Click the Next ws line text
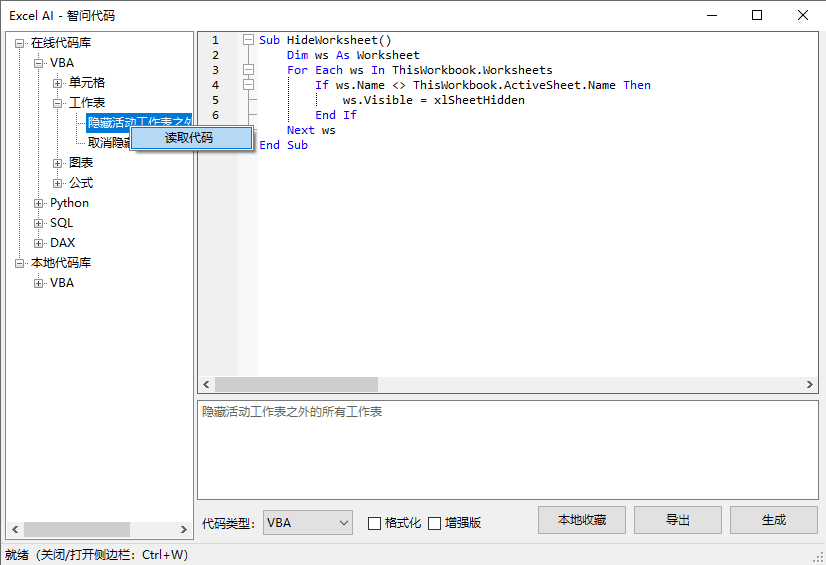Screen dimensions: 826x565 click(x=311, y=130)
